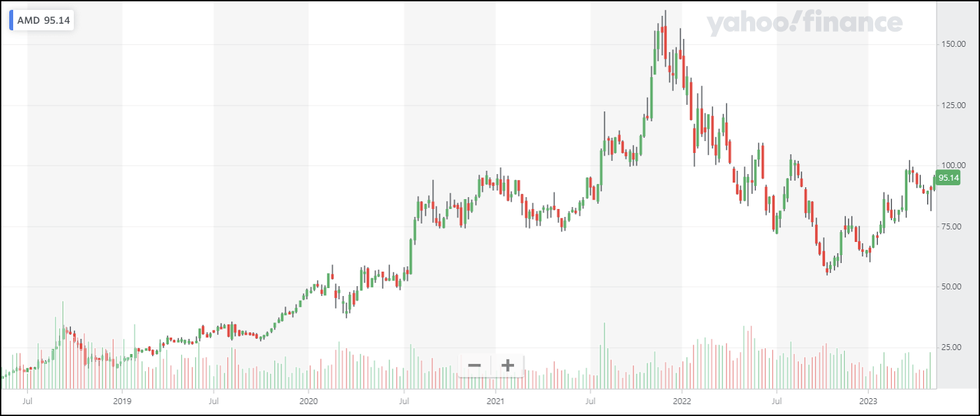Click the 2022 date axis label
The image size is (980, 416).
click(682, 400)
